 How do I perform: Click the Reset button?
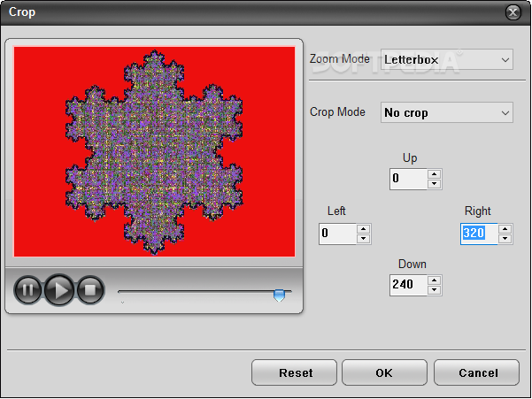294,372
